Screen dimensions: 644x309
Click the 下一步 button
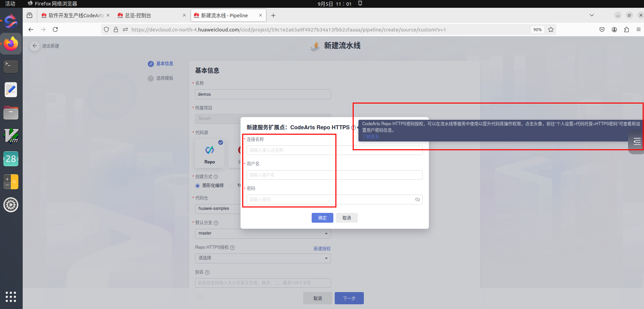click(x=349, y=298)
